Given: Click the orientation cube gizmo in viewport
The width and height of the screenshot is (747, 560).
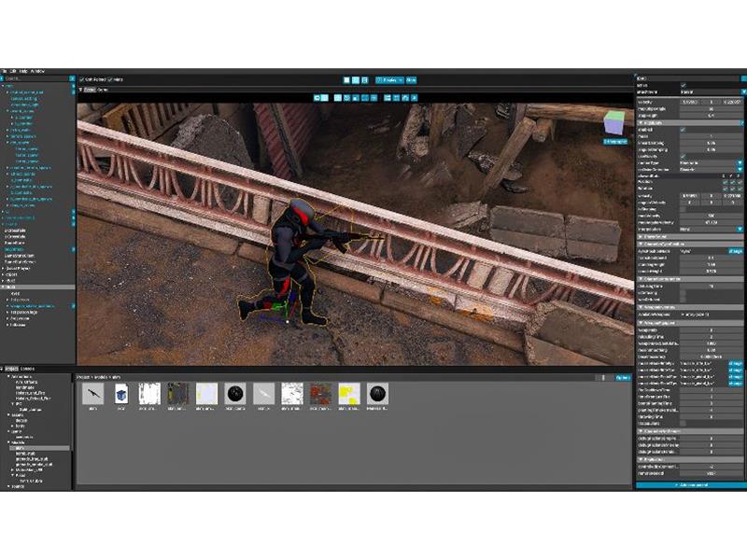Looking at the screenshot, I should coord(613,123).
